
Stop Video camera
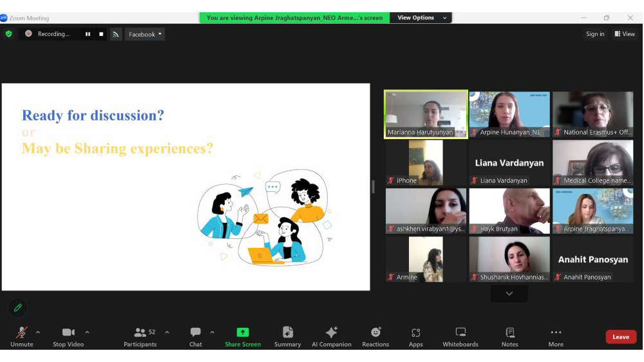[x=68, y=336]
